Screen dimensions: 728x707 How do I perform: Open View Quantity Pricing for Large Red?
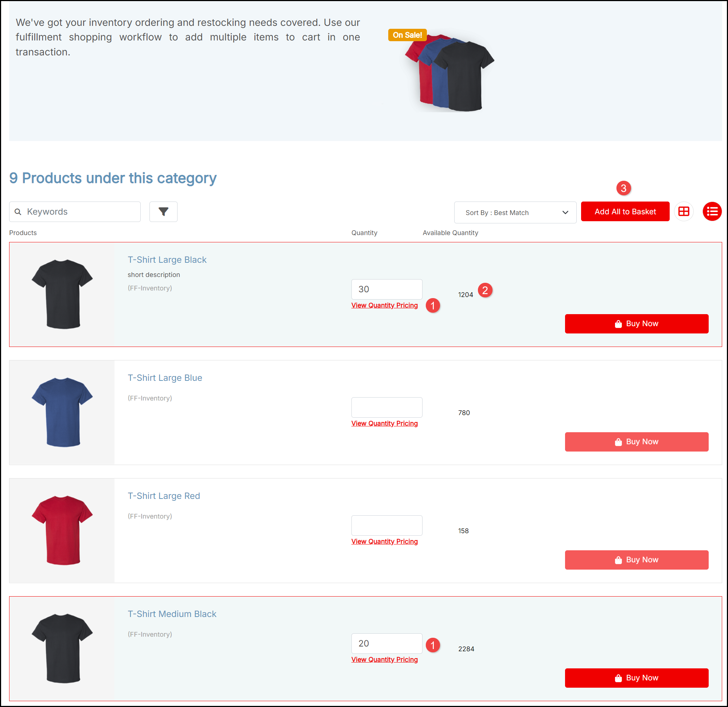[x=384, y=542]
